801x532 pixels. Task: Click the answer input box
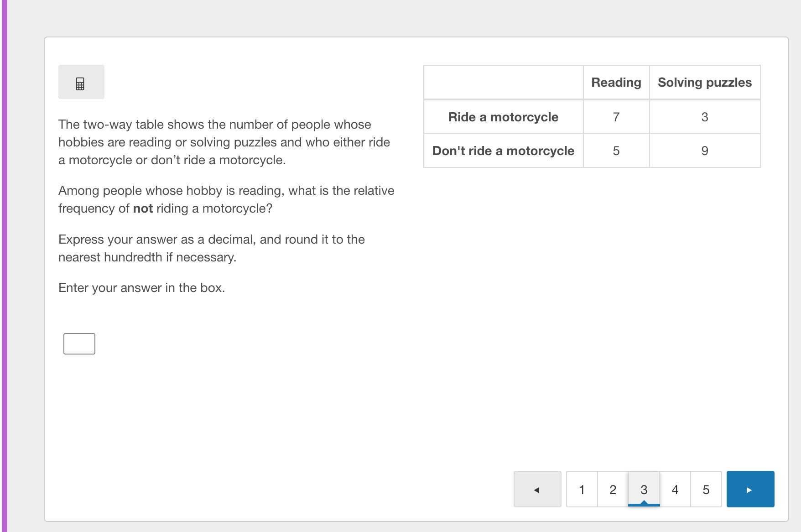click(x=79, y=344)
